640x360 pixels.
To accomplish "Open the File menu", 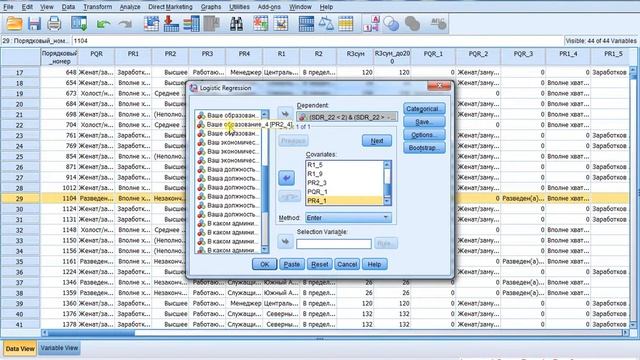I will [8, 7].
